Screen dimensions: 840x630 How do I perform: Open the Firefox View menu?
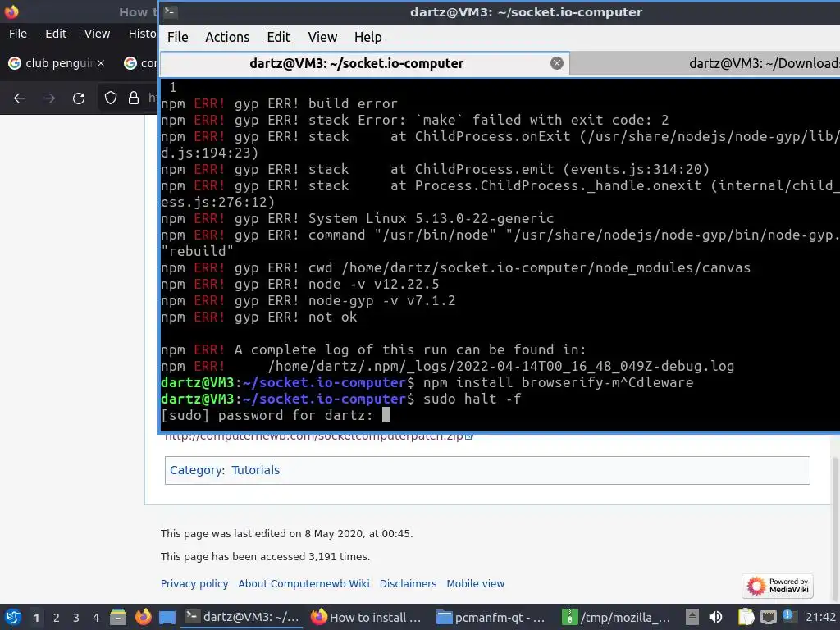(x=97, y=34)
